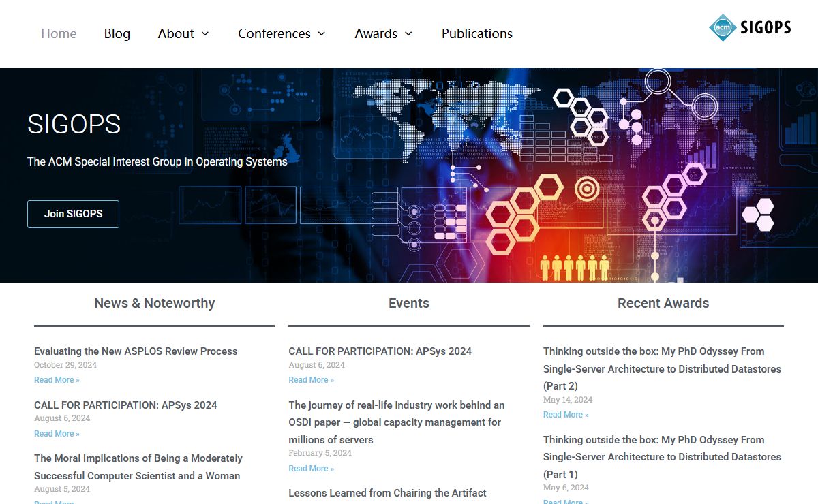Read More under News APSys 2024 post
Image resolution: width=818 pixels, height=504 pixels.
(57, 434)
